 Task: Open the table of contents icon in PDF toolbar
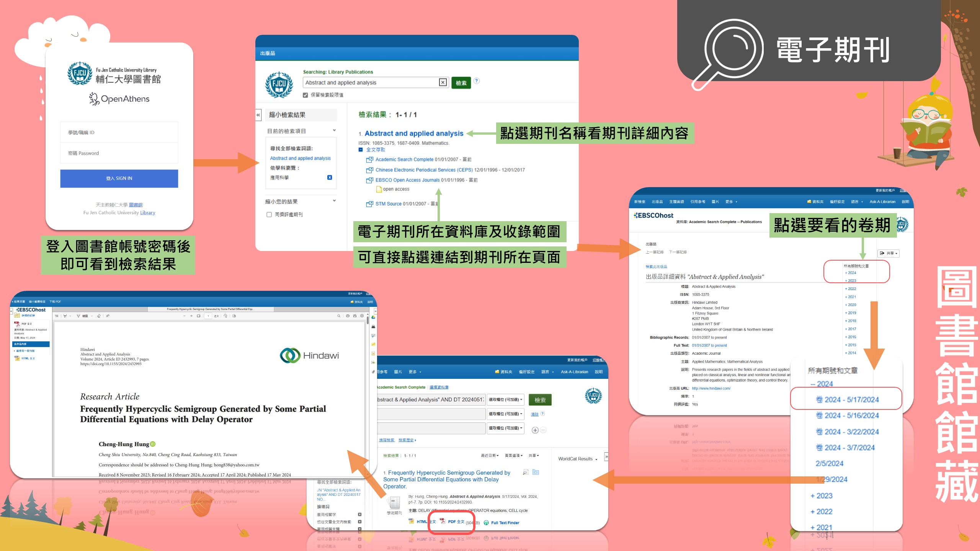click(x=57, y=316)
